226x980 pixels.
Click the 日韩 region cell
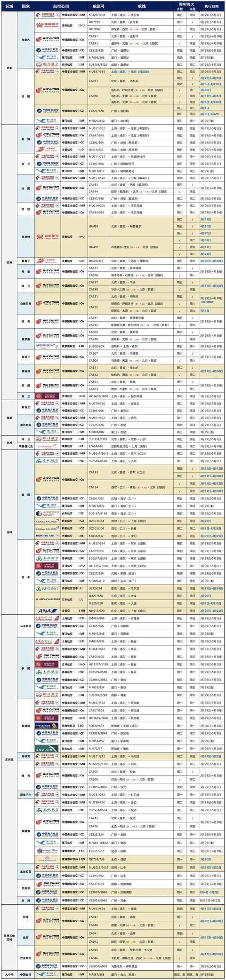point(9,532)
